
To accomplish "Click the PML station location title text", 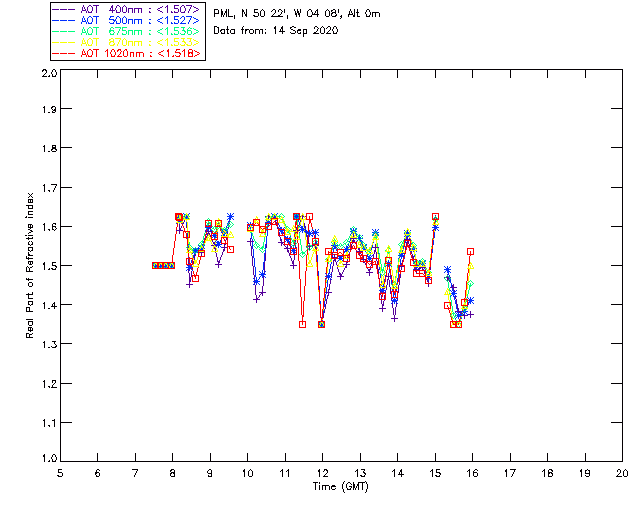I will (x=297, y=14).
